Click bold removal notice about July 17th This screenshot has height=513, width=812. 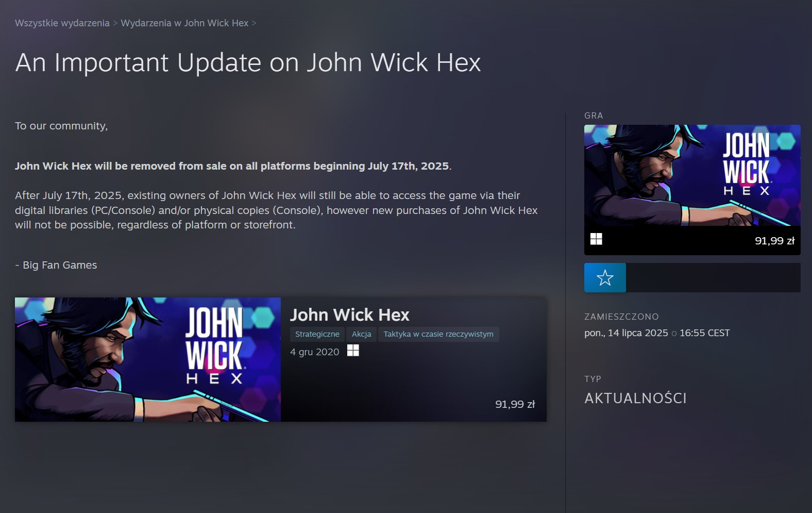(x=233, y=166)
